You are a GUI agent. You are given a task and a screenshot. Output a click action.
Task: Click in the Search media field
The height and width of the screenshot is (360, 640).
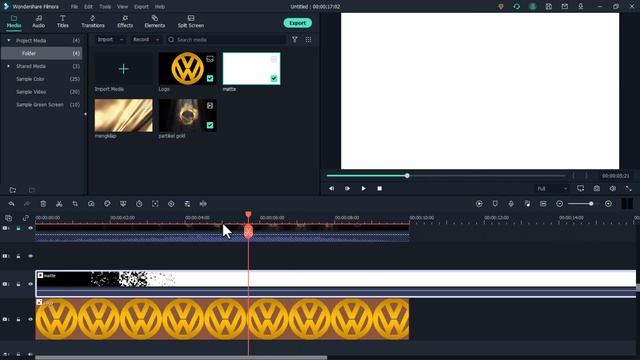pyautogui.click(x=227, y=40)
